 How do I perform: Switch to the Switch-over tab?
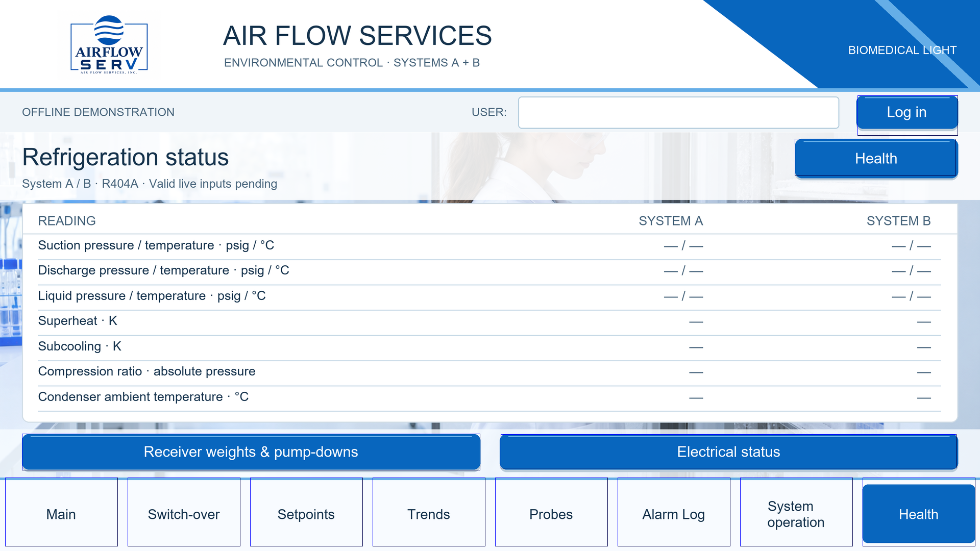pos(184,512)
